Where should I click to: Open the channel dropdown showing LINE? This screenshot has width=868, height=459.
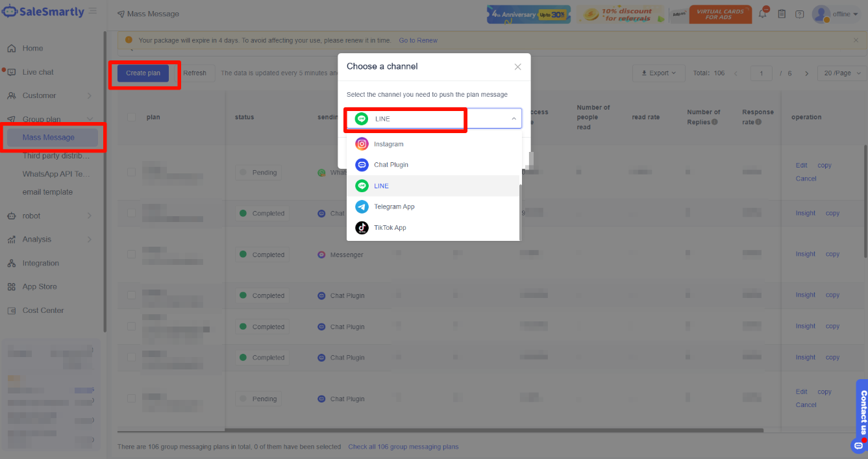[x=433, y=119]
